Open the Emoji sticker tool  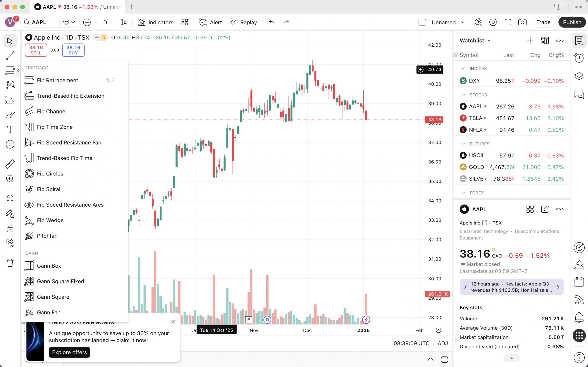10,144
